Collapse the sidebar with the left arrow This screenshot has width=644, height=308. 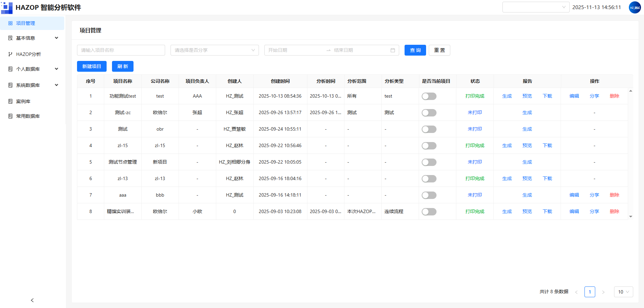point(32,300)
